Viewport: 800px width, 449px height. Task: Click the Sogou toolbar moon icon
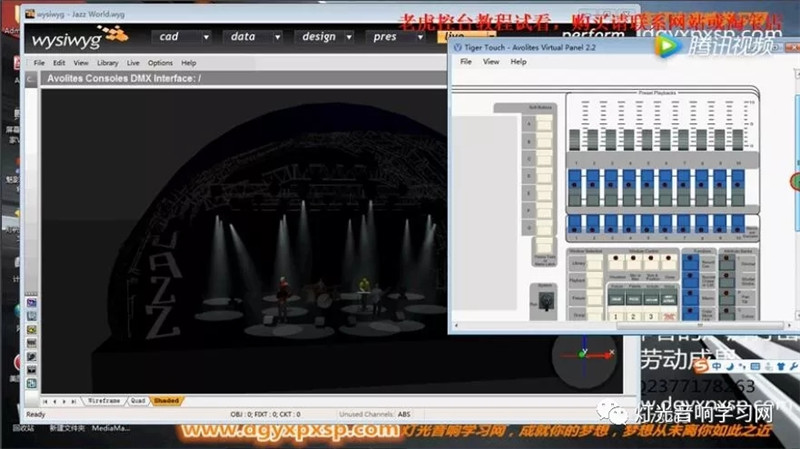click(730, 366)
